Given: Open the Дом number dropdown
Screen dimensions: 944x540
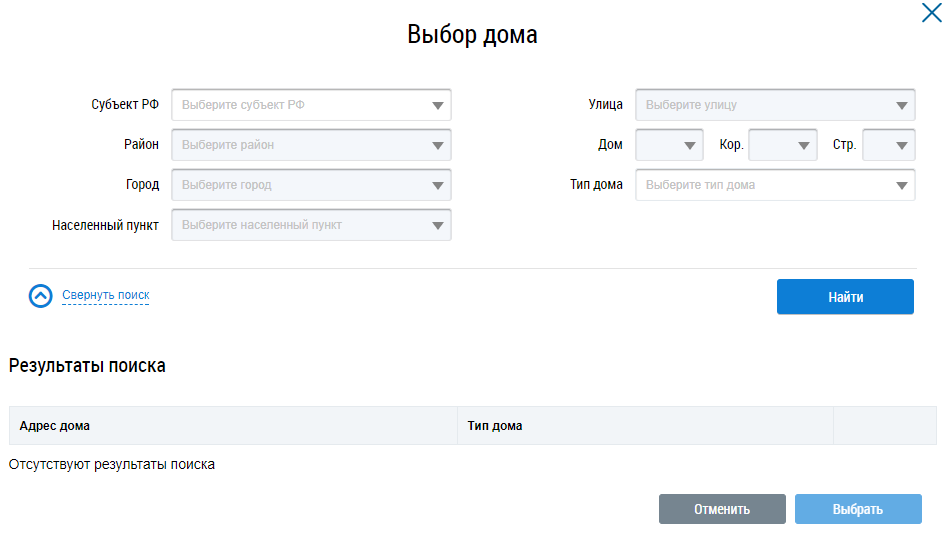Looking at the screenshot, I should coord(691,145).
